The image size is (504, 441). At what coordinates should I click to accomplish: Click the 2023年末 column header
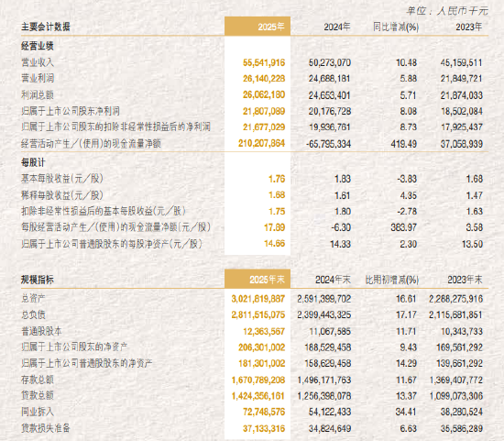tap(465, 280)
